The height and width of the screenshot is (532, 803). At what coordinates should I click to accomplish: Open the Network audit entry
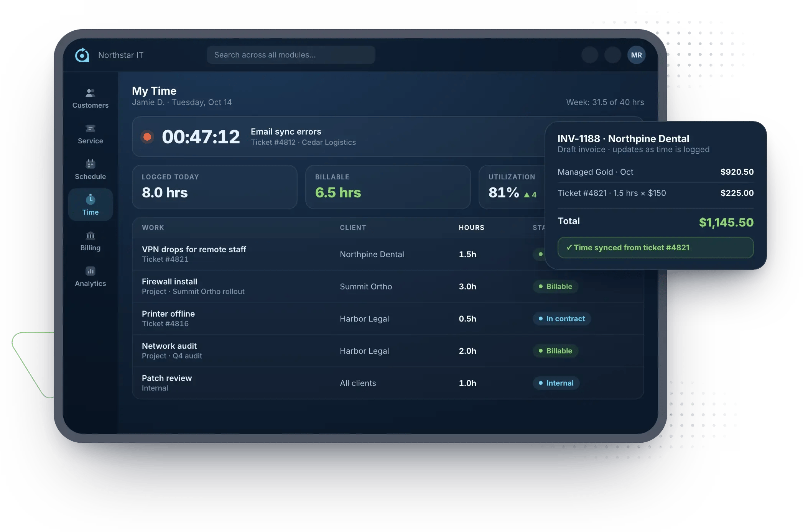169,346
